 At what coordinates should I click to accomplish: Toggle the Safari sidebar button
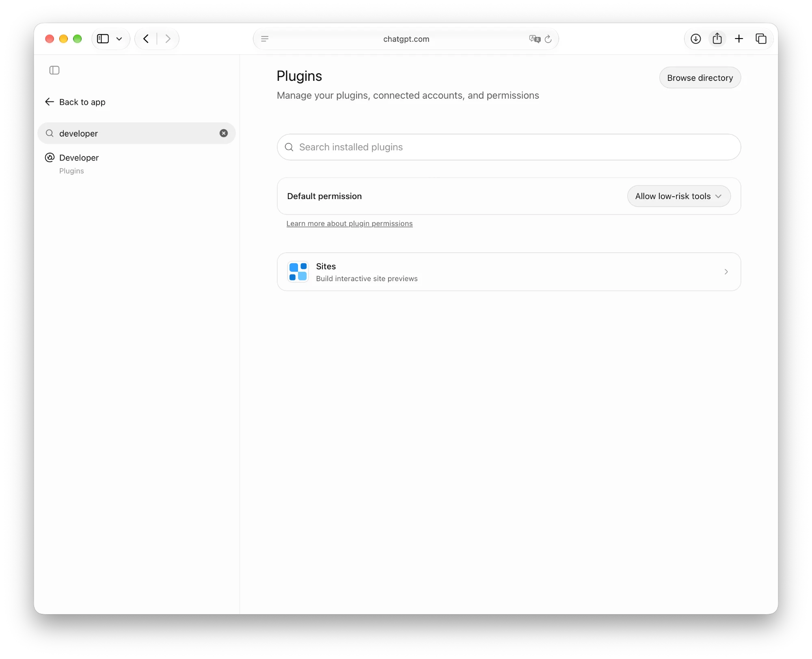(x=103, y=39)
